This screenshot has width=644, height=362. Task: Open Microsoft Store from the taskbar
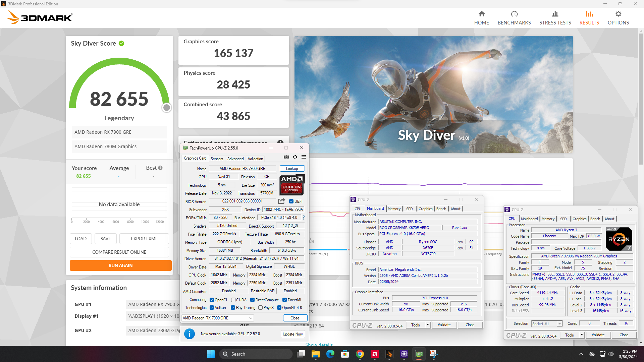[x=345, y=354]
